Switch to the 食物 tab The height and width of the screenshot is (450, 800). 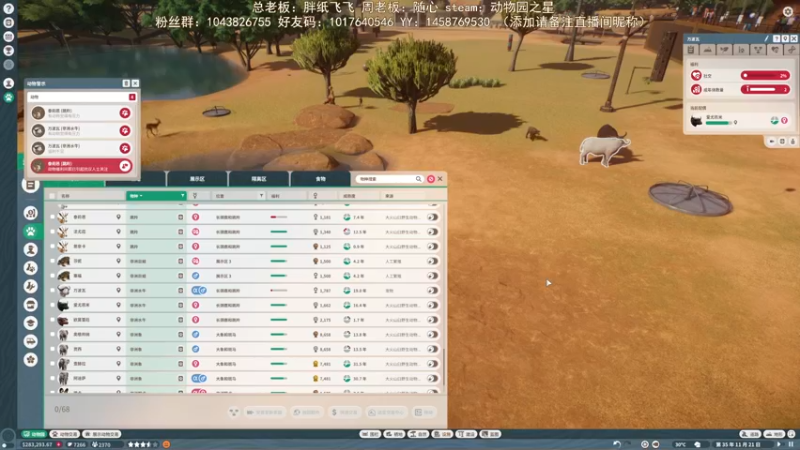tap(320, 179)
